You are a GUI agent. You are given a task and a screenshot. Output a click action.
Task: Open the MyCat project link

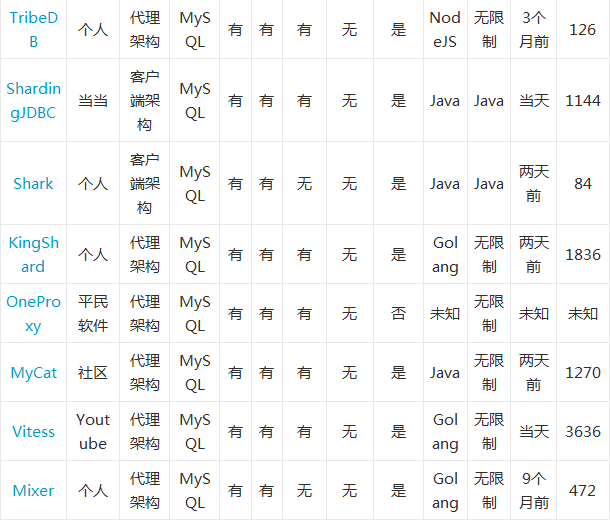tap(33, 373)
